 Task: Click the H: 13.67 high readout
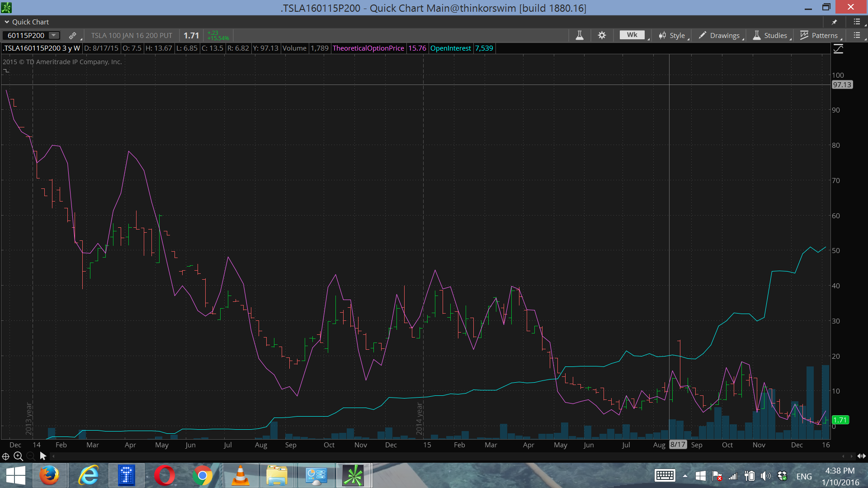tap(159, 48)
